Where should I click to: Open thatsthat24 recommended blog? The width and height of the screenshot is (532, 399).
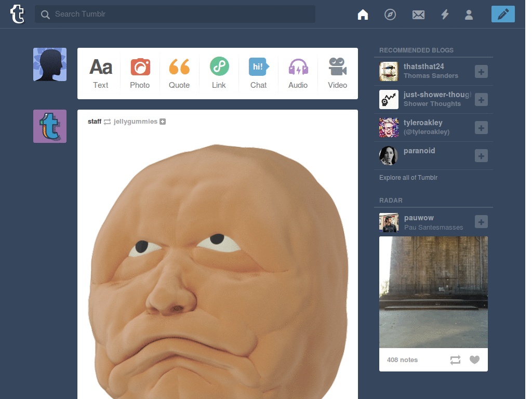coord(424,66)
